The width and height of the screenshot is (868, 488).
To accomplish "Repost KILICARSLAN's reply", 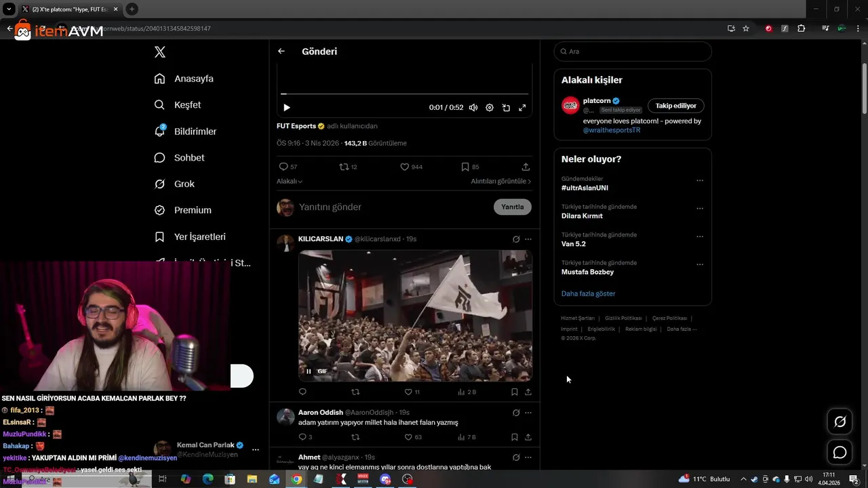I will pos(355,392).
